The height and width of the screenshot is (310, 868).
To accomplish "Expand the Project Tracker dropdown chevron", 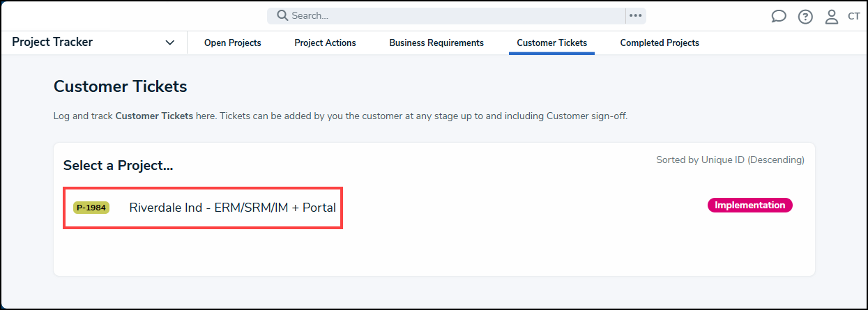I will [x=170, y=43].
